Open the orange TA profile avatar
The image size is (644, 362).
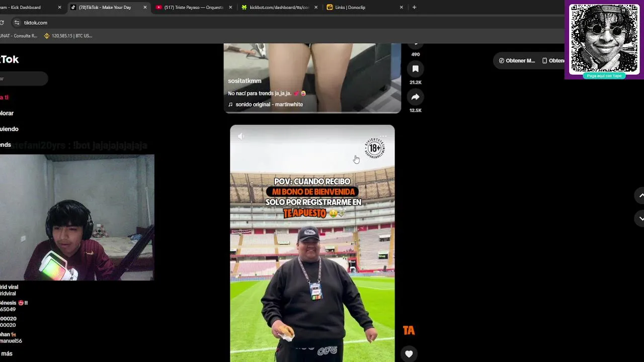coord(409,330)
